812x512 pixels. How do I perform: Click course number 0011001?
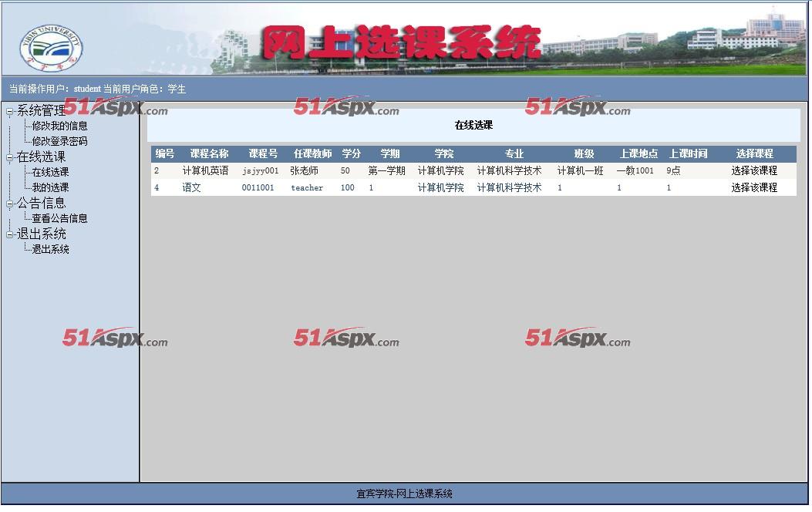point(258,187)
